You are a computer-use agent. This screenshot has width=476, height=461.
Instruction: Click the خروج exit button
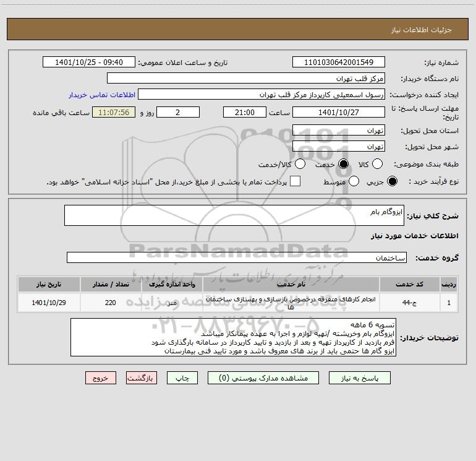coord(101,377)
